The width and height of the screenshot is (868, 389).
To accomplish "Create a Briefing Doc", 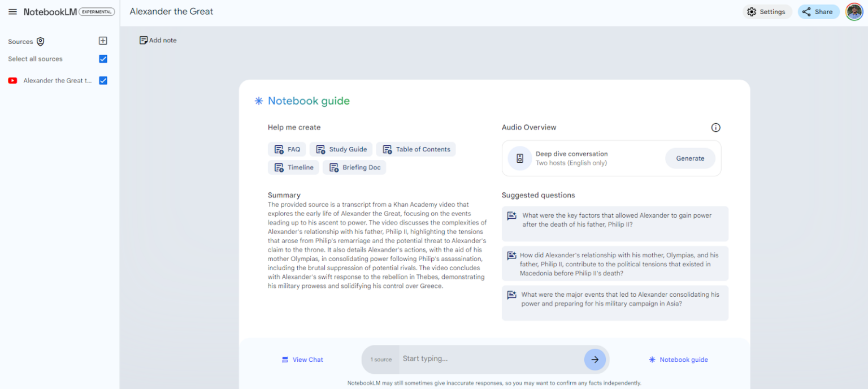I will tap(354, 167).
